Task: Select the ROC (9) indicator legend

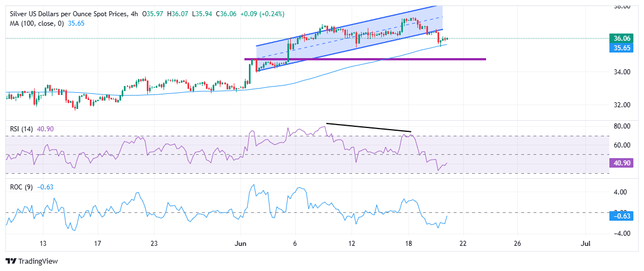Action: click(20, 187)
